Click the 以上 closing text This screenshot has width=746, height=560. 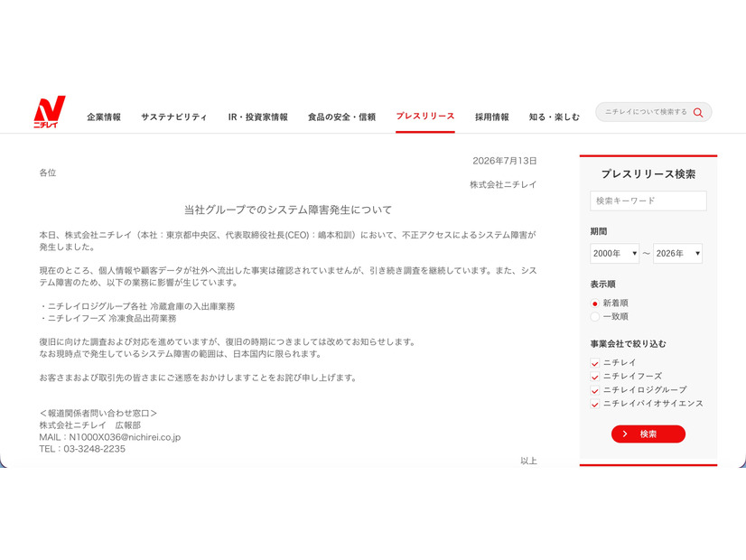(x=528, y=461)
